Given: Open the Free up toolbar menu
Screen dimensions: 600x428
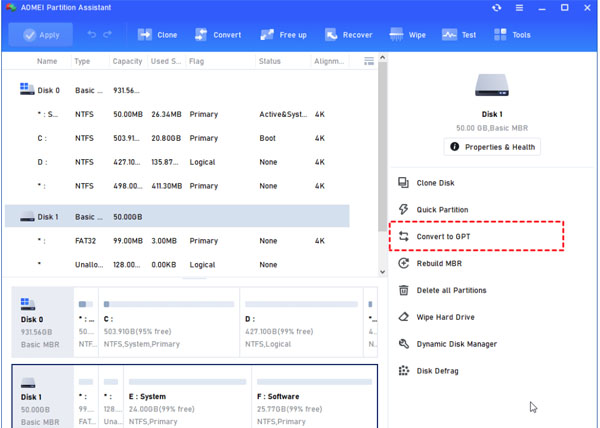Looking at the screenshot, I should click(x=284, y=35).
